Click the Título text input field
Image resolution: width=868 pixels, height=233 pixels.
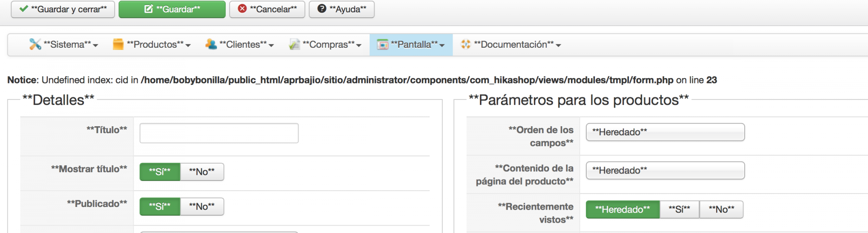(219, 133)
